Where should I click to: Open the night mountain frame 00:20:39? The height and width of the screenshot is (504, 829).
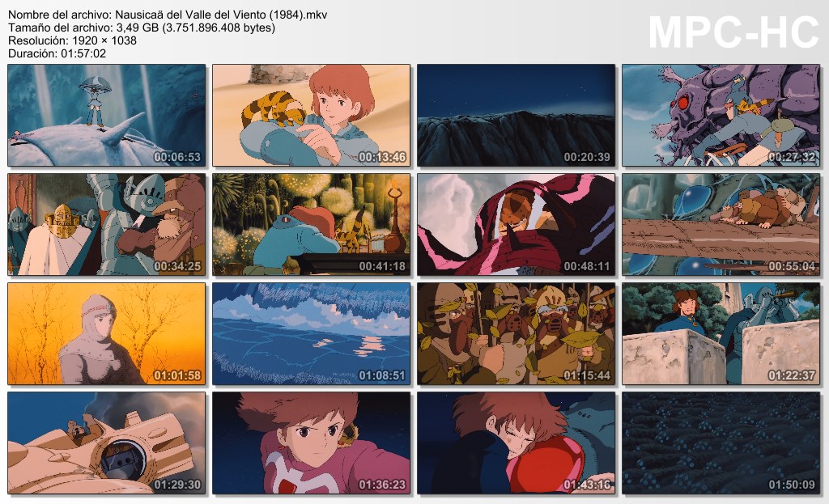[x=516, y=115]
